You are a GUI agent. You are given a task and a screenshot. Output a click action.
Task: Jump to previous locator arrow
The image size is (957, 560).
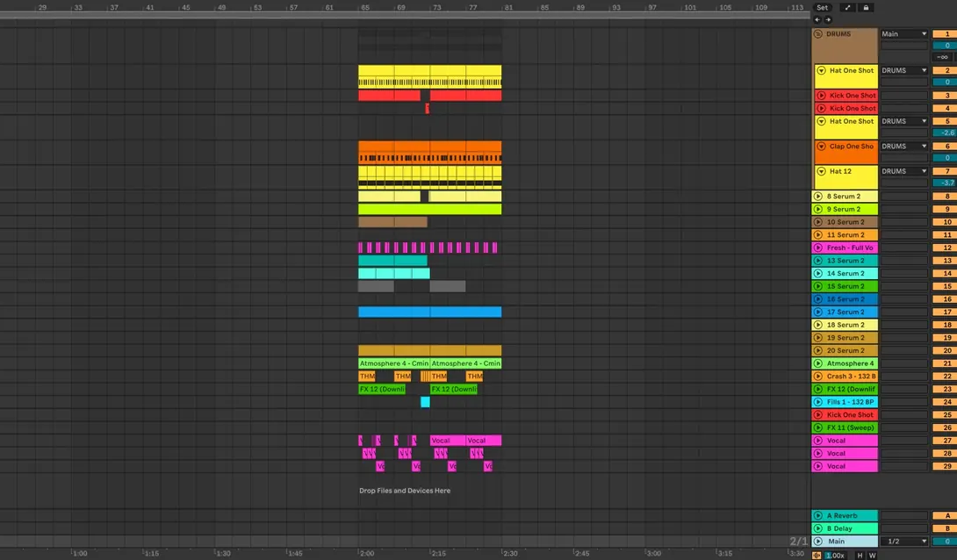pos(817,19)
